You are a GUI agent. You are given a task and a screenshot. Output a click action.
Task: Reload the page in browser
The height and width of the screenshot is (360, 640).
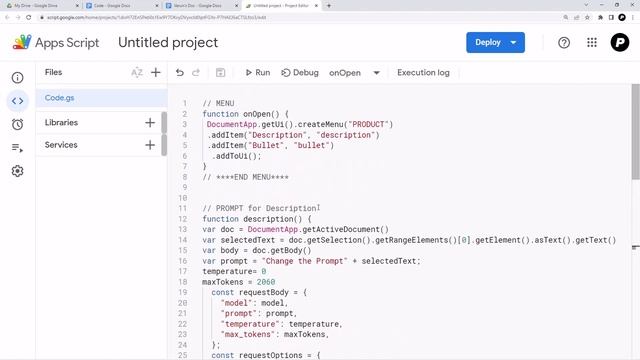pos(29,18)
